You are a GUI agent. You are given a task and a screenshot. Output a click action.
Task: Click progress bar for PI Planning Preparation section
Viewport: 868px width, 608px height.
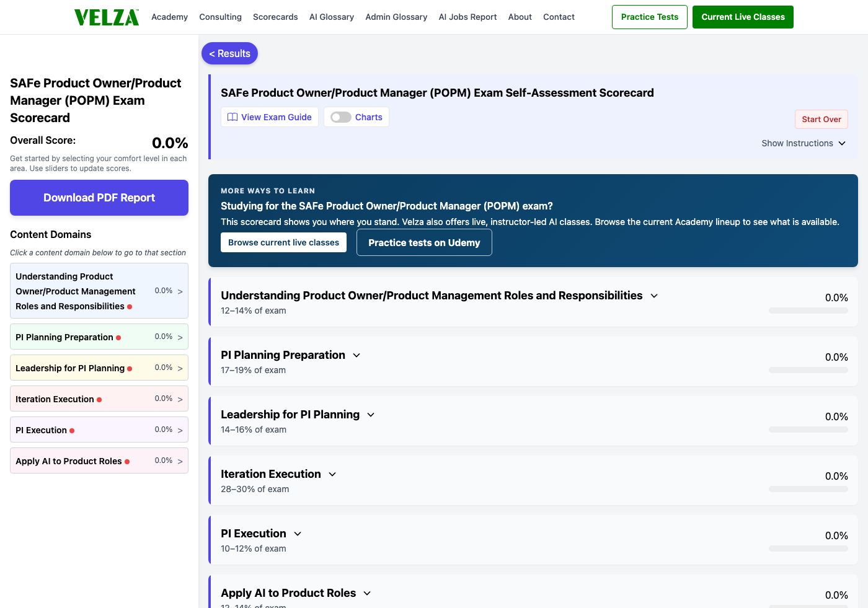(x=808, y=370)
